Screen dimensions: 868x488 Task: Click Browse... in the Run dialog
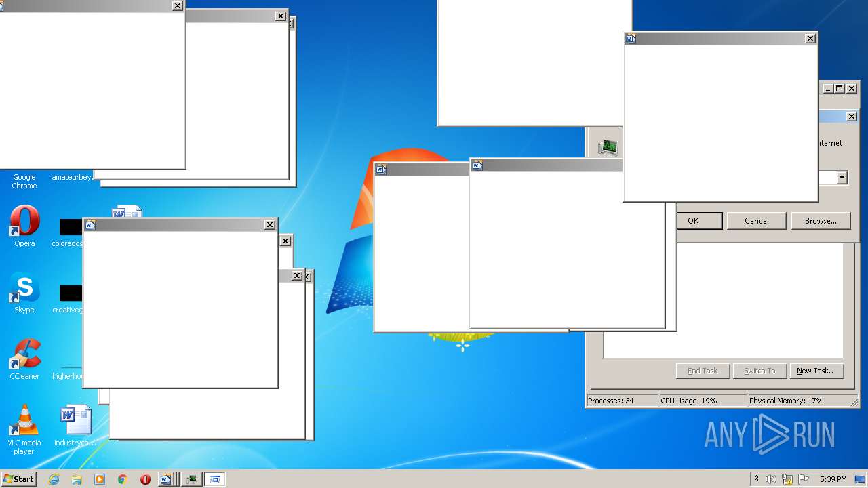(821, 220)
